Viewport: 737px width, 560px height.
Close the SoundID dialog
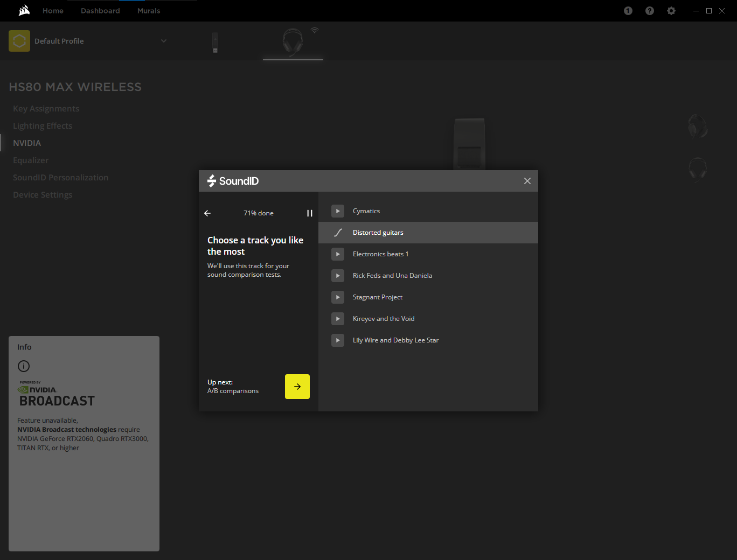pyautogui.click(x=527, y=181)
